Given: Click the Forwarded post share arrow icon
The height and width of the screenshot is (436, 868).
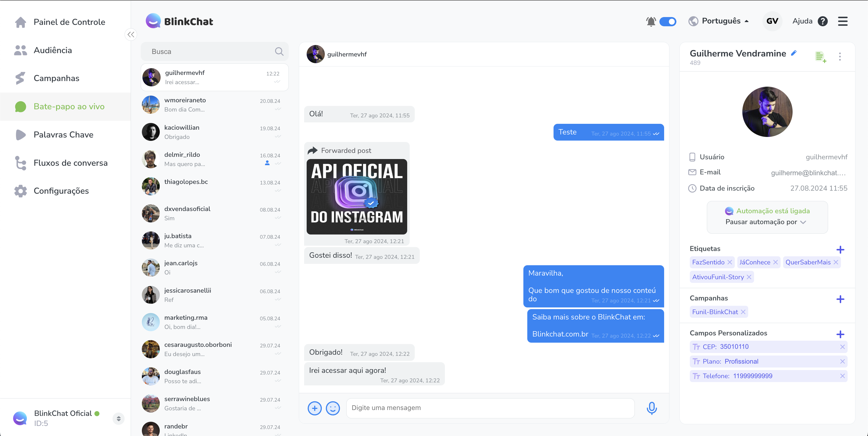Looking at the screenshot, I should [313, 150].
